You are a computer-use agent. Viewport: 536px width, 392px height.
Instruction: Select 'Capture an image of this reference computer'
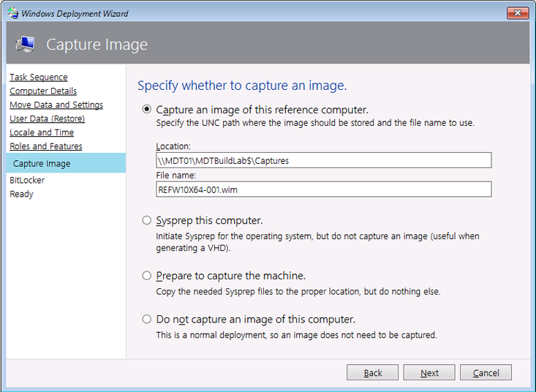[x=147, y=110]
